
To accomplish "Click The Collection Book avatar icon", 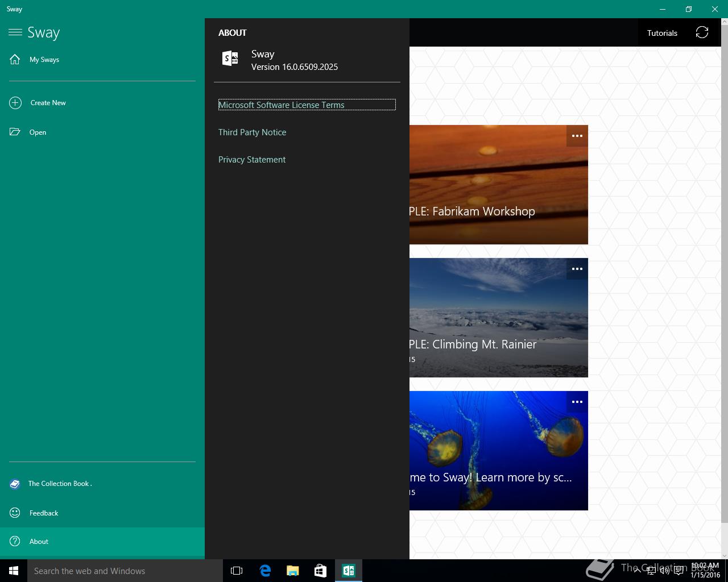I will [15, 484].
